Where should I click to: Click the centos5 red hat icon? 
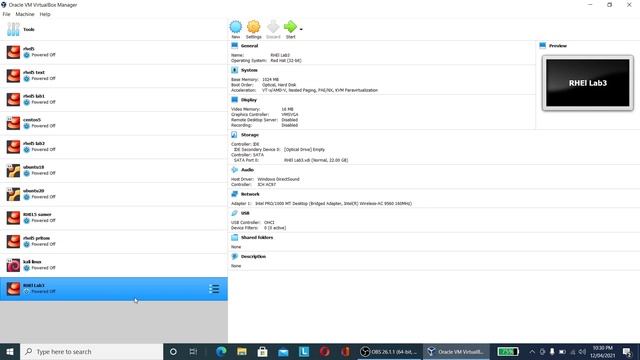pos(13,123)
